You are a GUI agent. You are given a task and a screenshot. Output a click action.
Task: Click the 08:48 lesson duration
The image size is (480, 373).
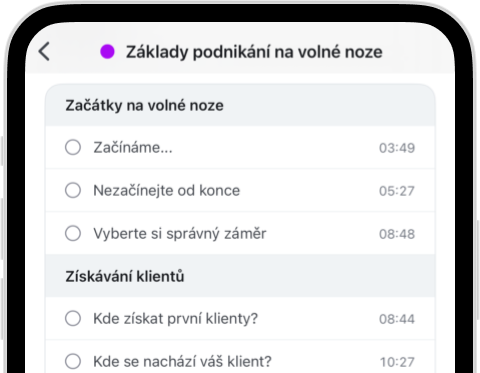pyautogui.click(x=397, y=234)
